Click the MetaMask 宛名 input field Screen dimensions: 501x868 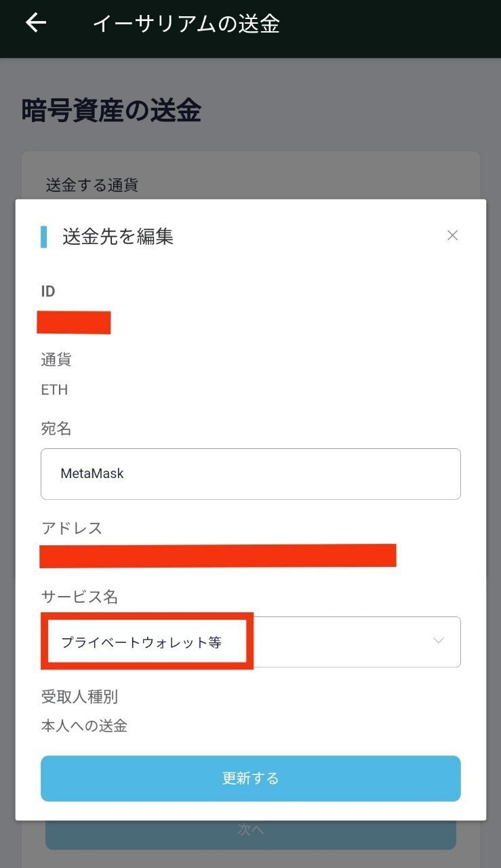point(251,473)
